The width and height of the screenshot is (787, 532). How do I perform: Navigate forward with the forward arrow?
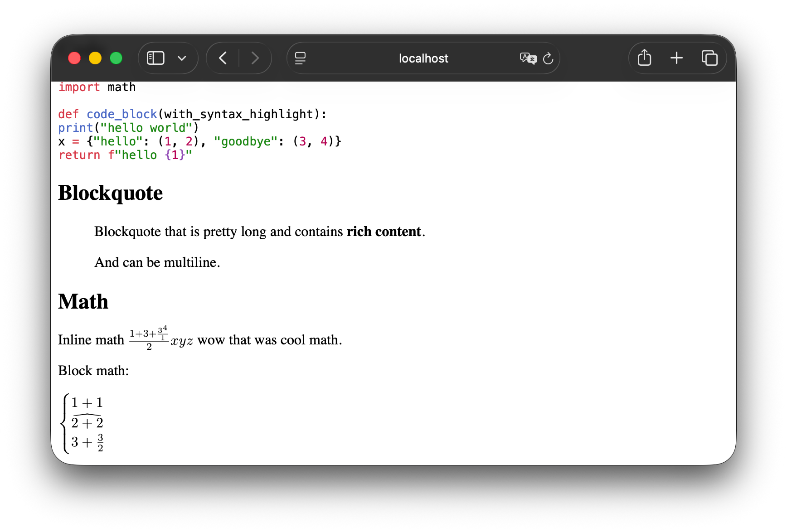[255, 58]
